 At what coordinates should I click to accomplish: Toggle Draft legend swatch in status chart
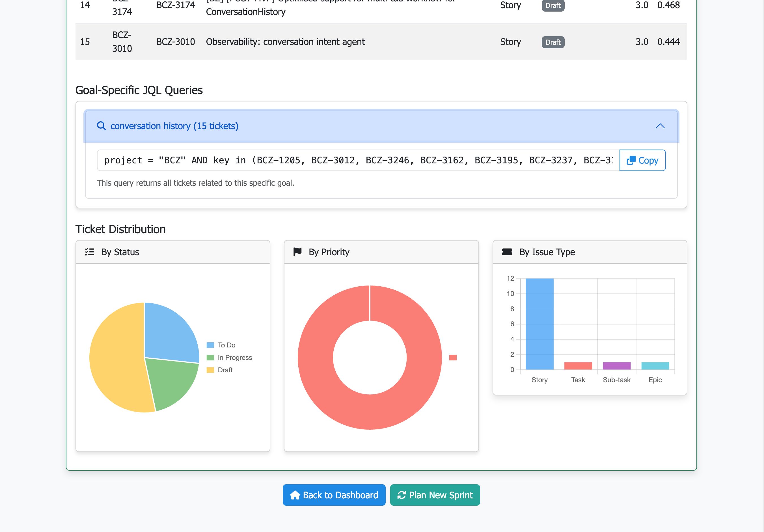210,370
